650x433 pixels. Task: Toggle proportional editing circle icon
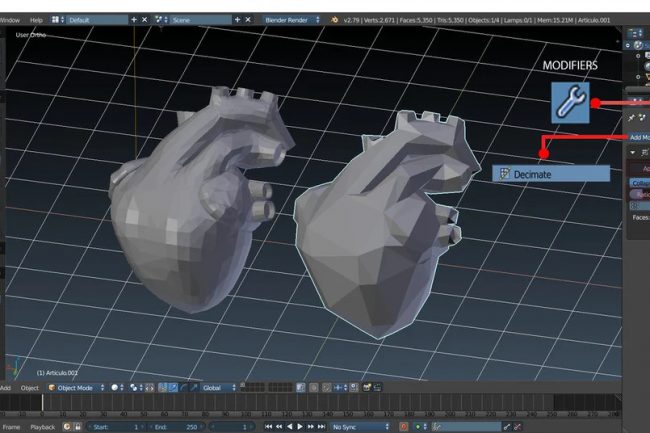click(314, 388)
